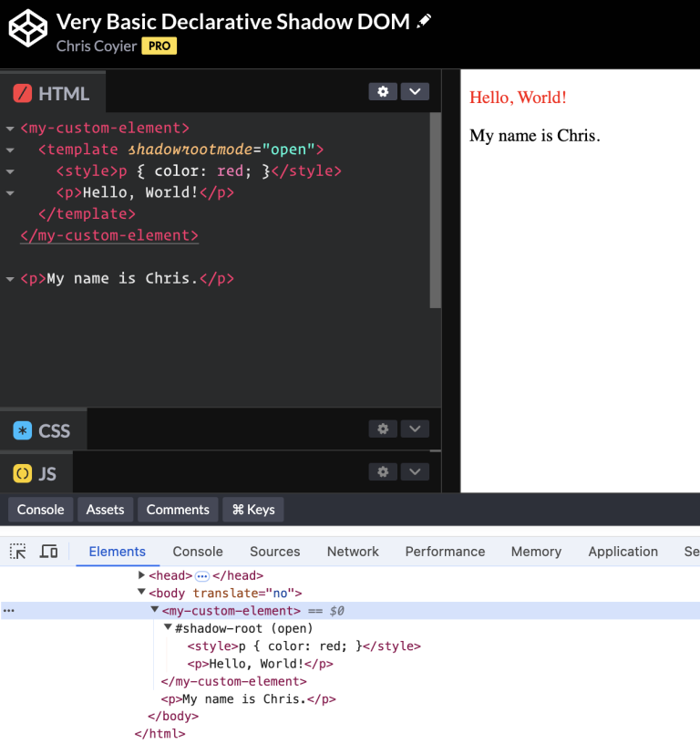Open HTML editor settings gear
The width and height of the screenshot is (700, 744).
[x=383, y=91]
